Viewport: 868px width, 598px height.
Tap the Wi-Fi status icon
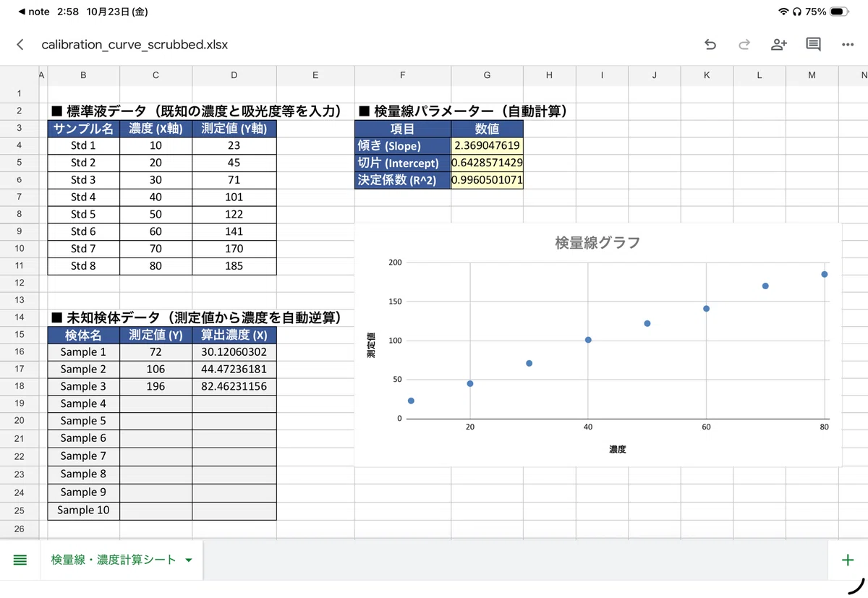pyautogui.click(x=783, y=12)
